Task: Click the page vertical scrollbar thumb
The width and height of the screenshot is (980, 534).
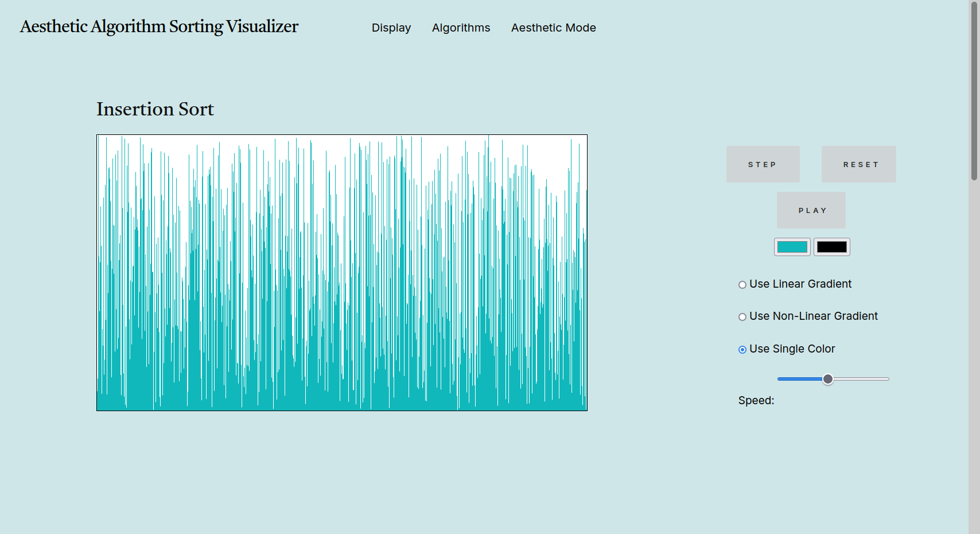Action: point(974,90)
